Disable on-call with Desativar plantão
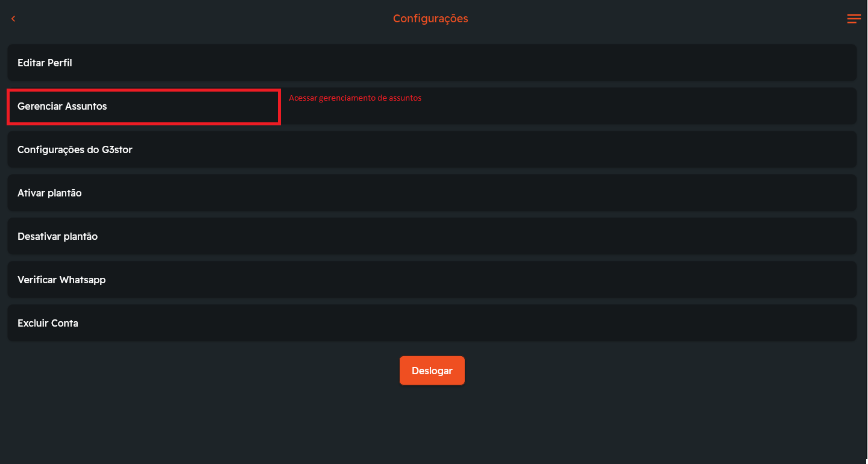This screenshot has width=868, height=464. [432, 236]
